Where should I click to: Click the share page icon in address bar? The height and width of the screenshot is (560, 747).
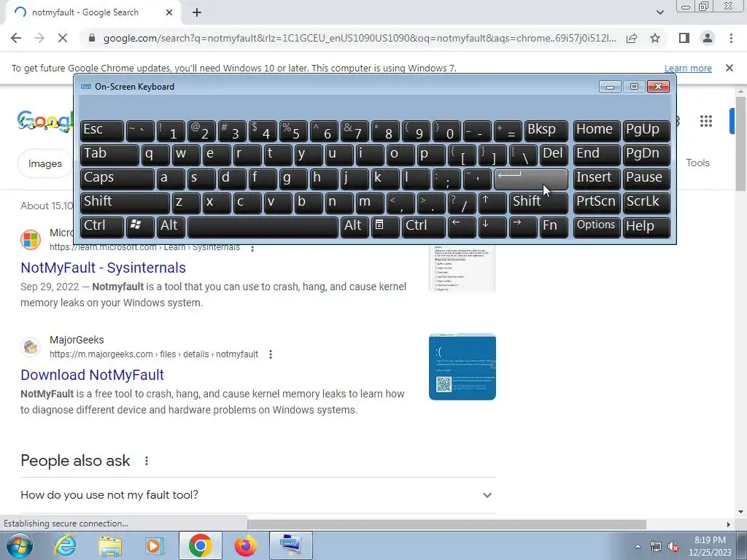tap(632, 38)
